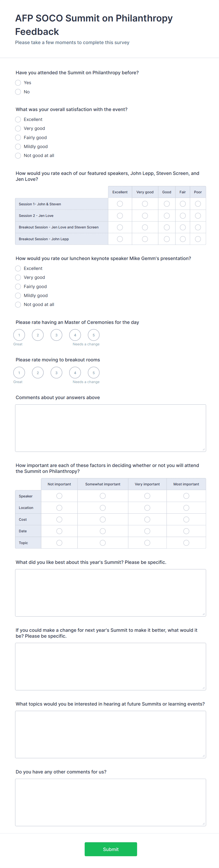This screenshot has width=219, height=868.
Task: Rate Session 2 - Jen Love as Very good
Action: 145,215
